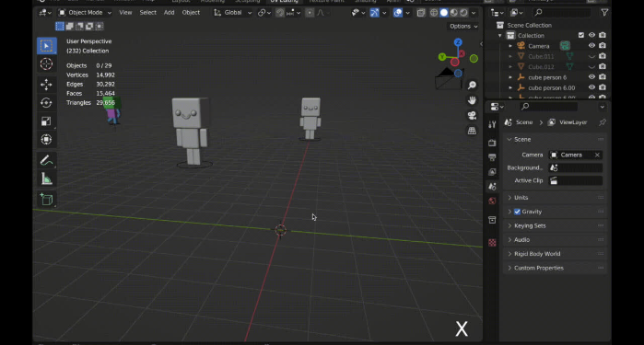Expand the Audio panel

(x=555, y=239)
